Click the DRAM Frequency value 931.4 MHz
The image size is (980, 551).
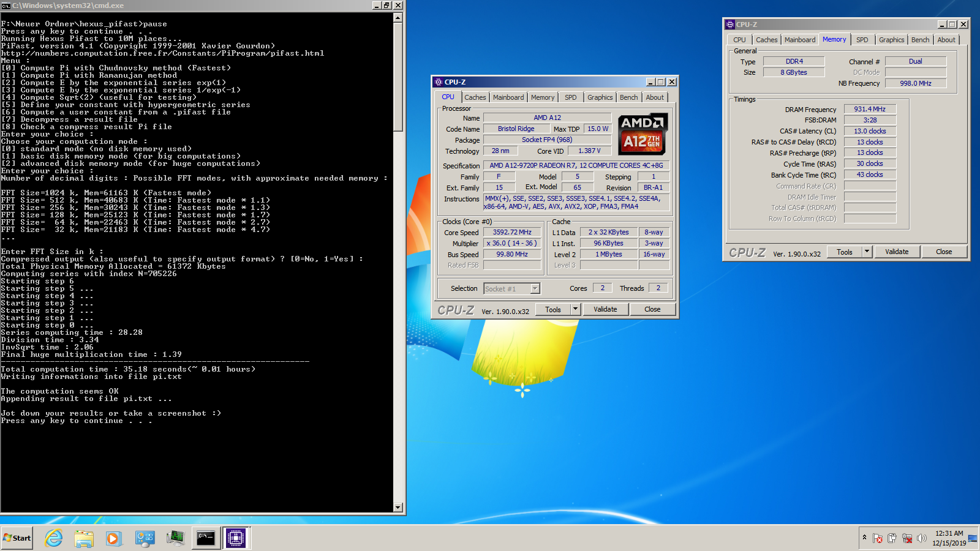point(870,109)
